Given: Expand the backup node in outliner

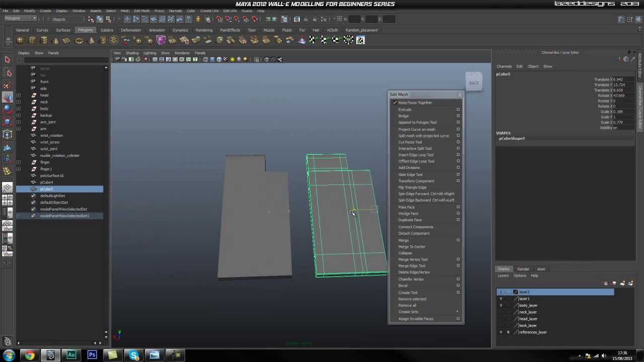Looking at the screenshot, I should (x=19, y=115).
